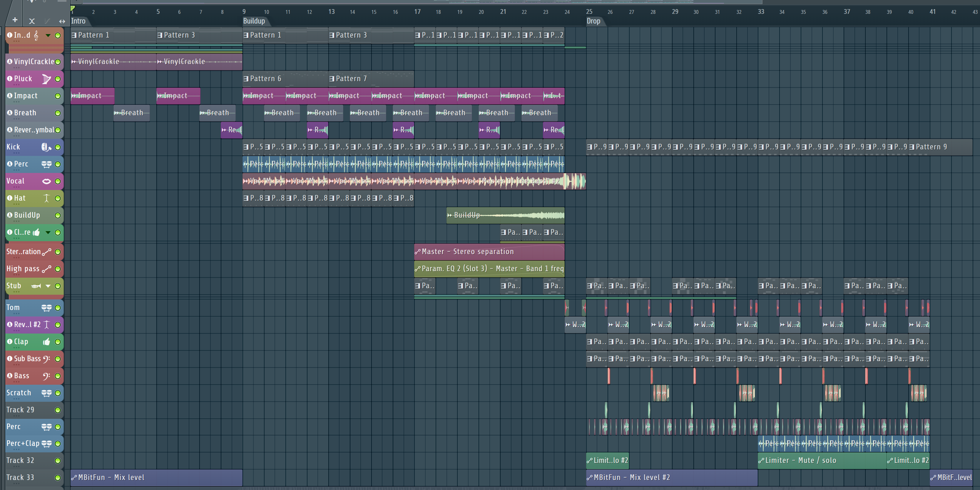Image resolution: width=980 pixels, height=490 pixels.
Task: Mute the Tom track
Action: (x=58, y=308)
